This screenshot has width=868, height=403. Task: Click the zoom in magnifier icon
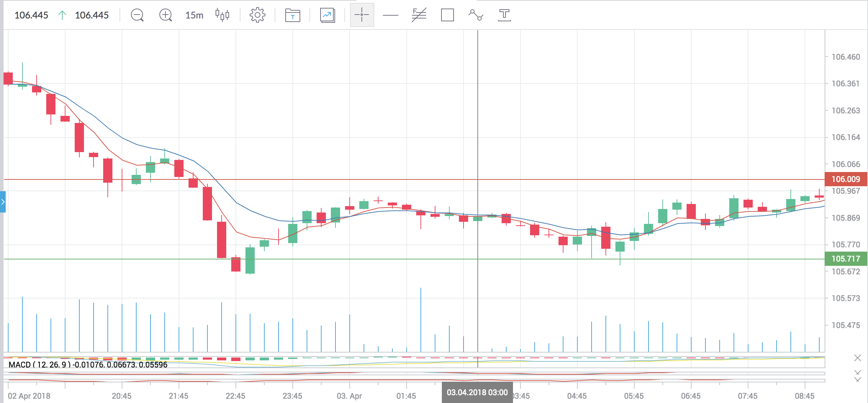coord(165,15)
